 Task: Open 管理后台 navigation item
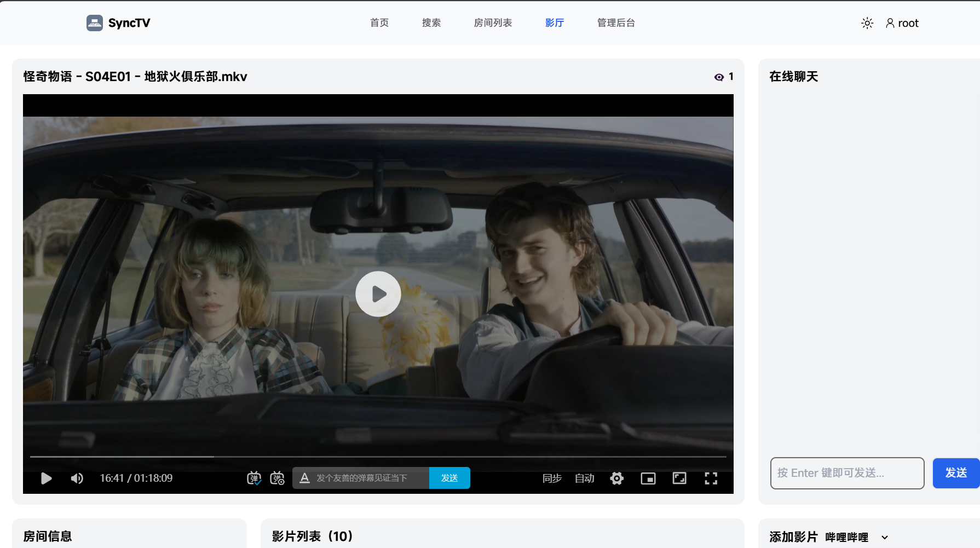point(616,22)
